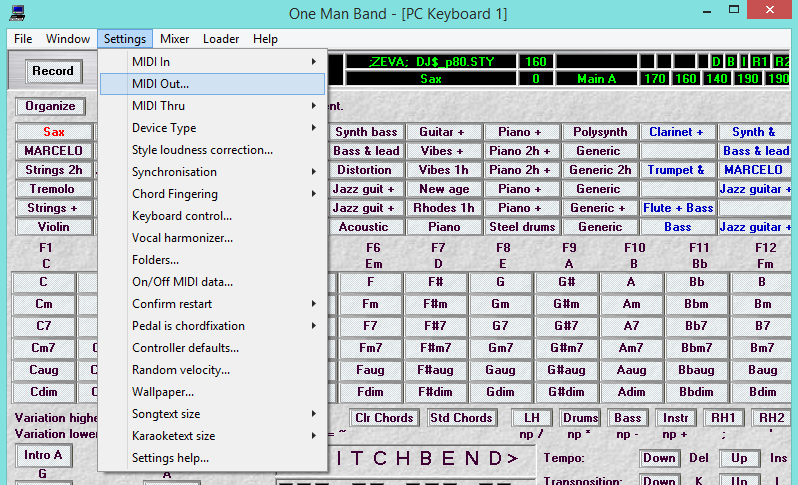Select the Flute + Bass instrument button
The image size is (798, 485).
click(x=678, y=208)
